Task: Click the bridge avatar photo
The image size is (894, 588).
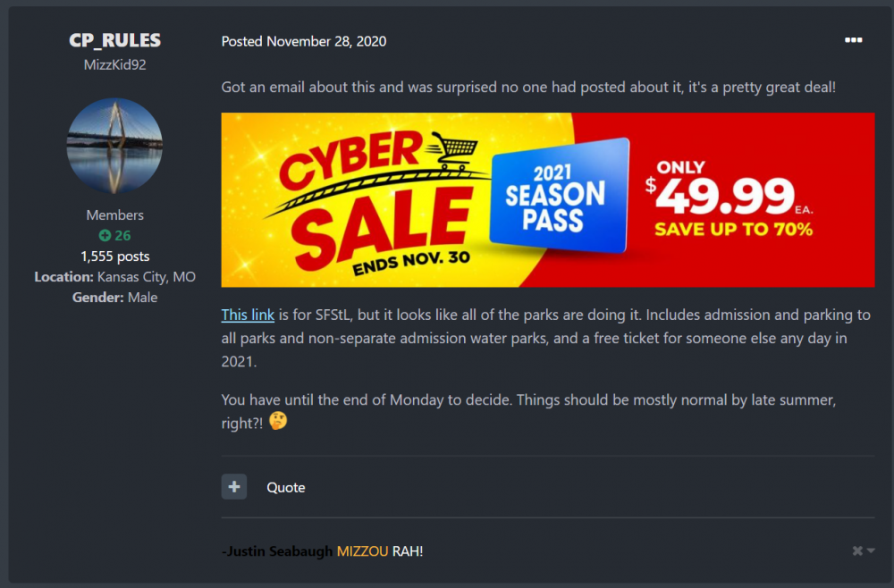Action: (114, 146)
